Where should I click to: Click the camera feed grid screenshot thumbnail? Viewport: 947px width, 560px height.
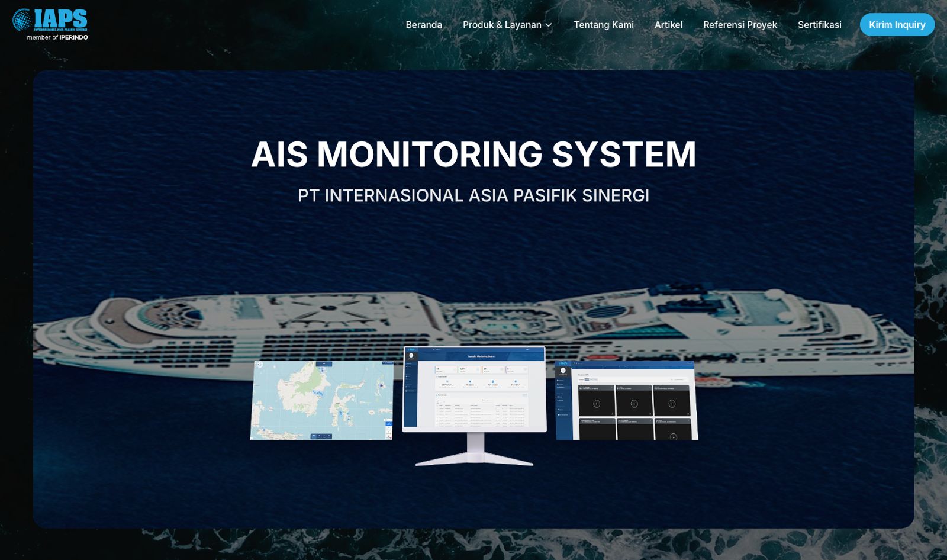tap(626, 400)
